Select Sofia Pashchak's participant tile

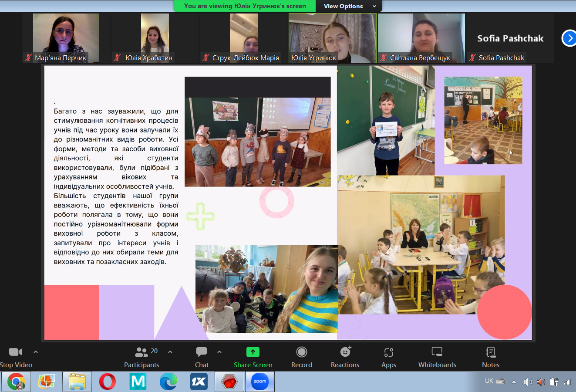[x=510, y=38]
